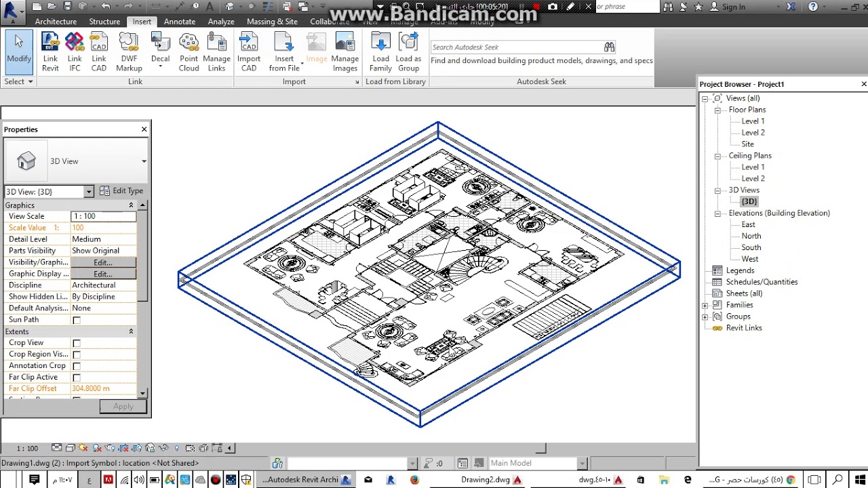The height and width of the screenshot is (488, 868).
Task: Collapse the Floor Plans tree node
Action: tap(717, 110)
